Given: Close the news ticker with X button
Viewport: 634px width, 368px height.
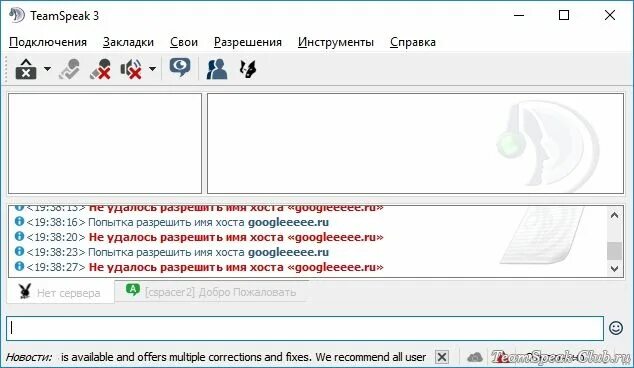Looking at the screenshot, I should click(442, 357).
